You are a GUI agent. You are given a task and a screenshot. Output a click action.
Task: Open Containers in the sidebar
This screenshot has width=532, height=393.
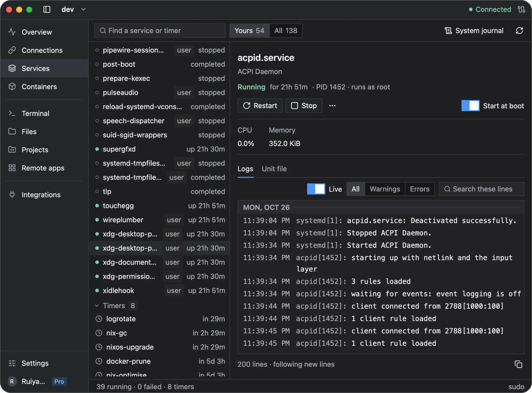point(44,86)
